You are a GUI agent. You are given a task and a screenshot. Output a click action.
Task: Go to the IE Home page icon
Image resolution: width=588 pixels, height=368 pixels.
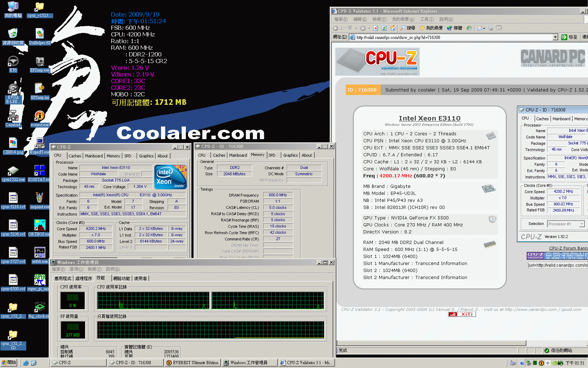pos(393,28)
